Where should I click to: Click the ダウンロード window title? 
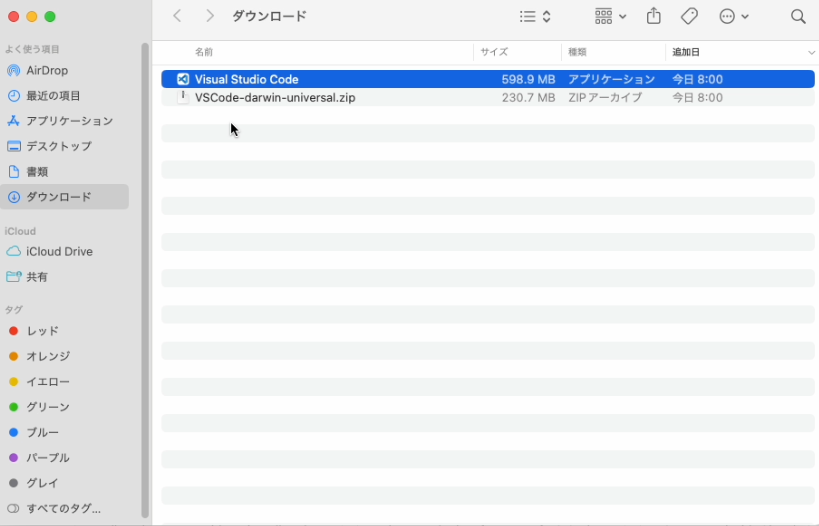pos(269,16)
